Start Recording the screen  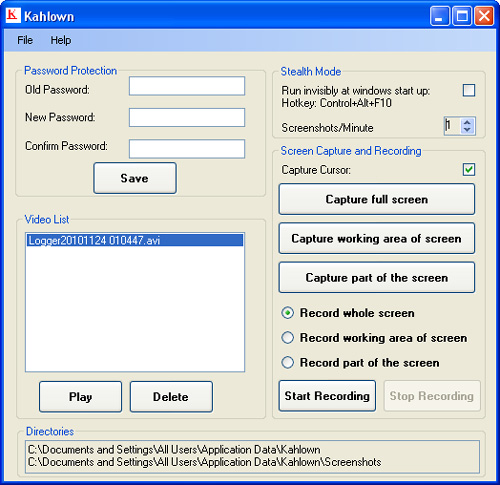pos(327,396)
